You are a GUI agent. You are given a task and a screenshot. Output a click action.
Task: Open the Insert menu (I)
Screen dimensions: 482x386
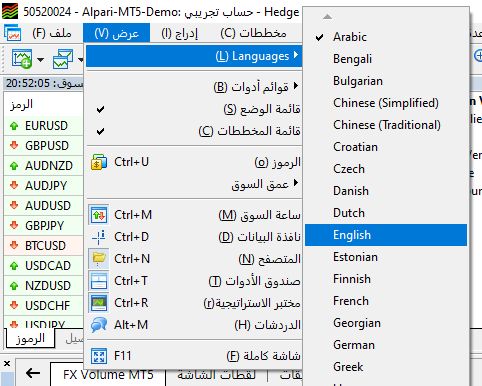(x=180, y=33)
